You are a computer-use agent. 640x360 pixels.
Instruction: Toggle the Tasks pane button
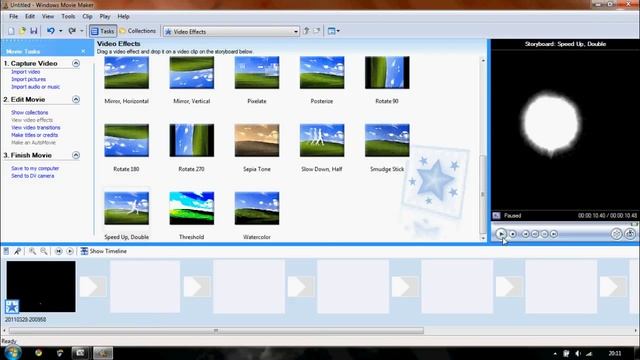click(x=103, y=31)
